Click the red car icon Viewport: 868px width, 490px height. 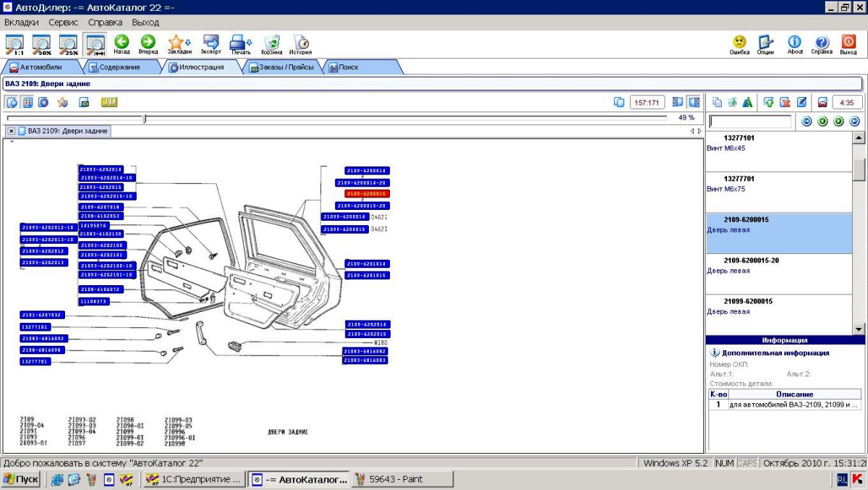(x=822, y=102)
